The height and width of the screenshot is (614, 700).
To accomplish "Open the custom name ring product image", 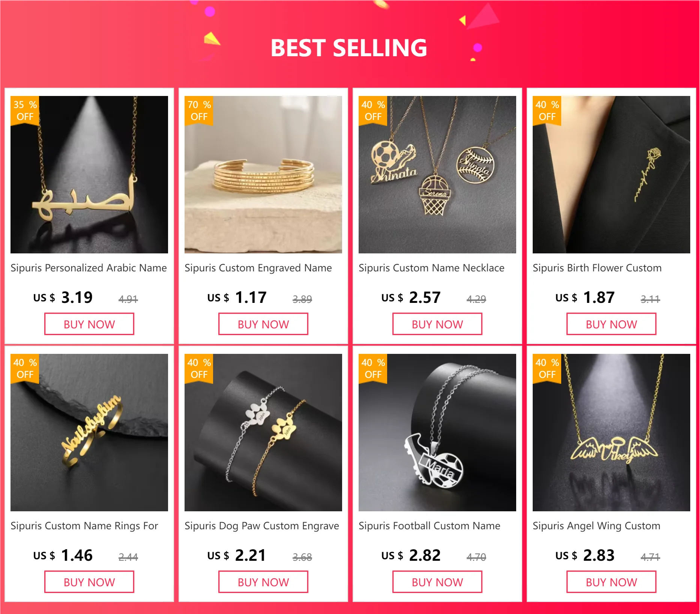I will [89, 432].
